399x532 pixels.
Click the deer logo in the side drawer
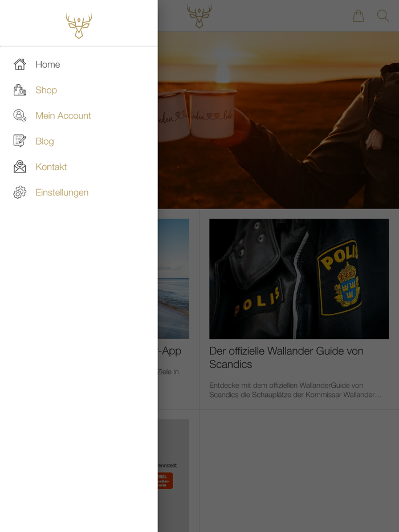[79, 26]
